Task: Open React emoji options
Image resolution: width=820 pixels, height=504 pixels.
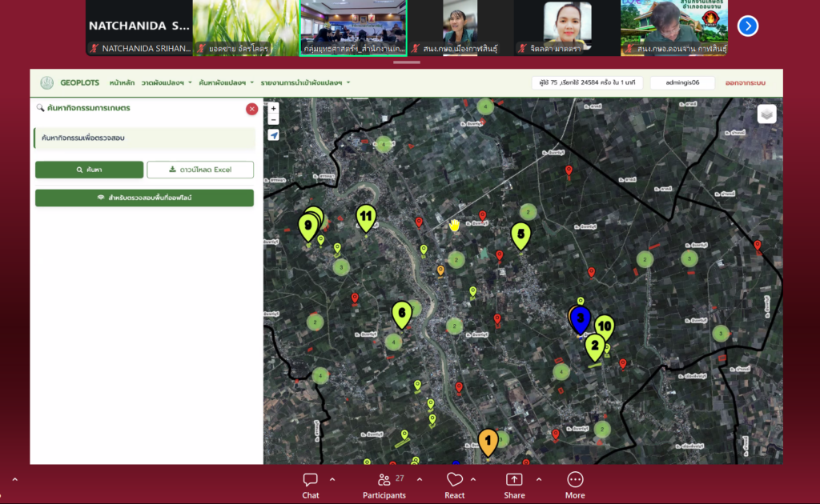Action: [x=455, y=486]
